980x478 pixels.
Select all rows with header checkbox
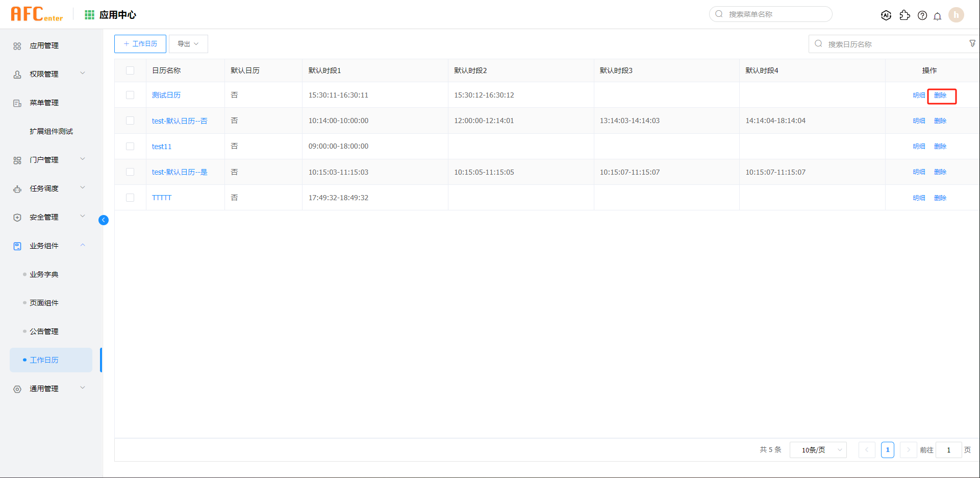[x=130, y=70]
